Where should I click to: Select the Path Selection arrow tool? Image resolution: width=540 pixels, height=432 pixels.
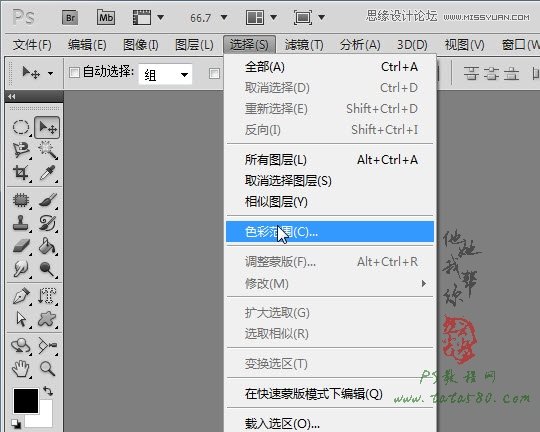21,319
